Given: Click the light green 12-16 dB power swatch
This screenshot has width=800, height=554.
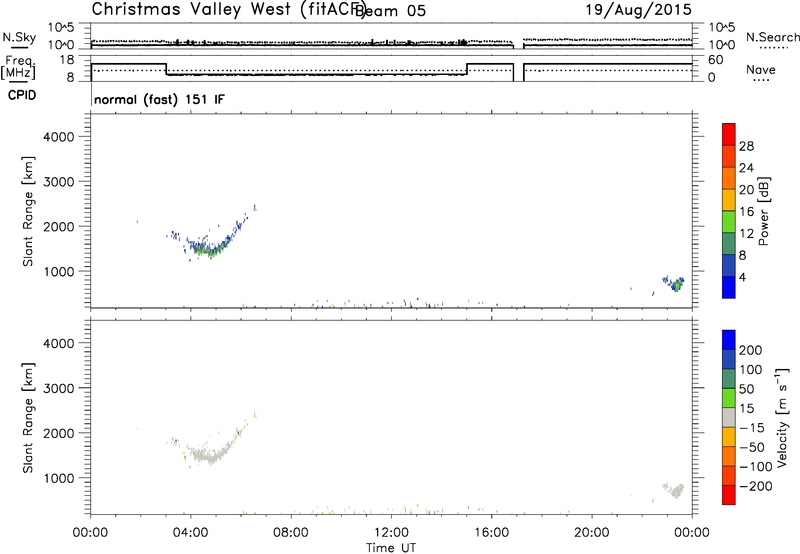Looking at the screenshot, I should [x=729, y=221].
